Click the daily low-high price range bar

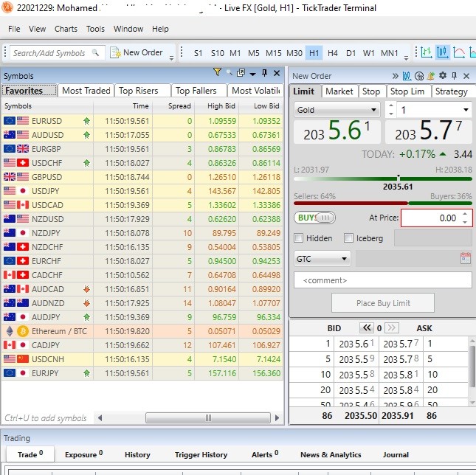click(383, 178)
